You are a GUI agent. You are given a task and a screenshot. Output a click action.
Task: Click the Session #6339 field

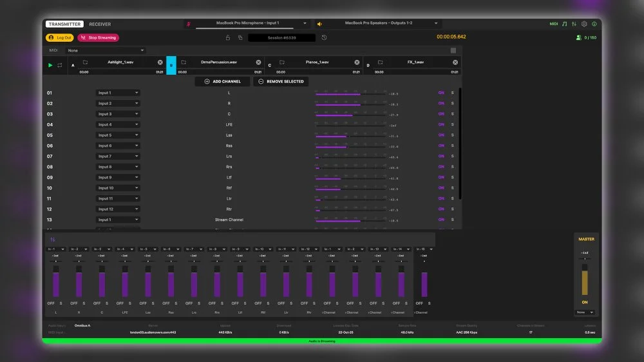(x=282, y=38)
